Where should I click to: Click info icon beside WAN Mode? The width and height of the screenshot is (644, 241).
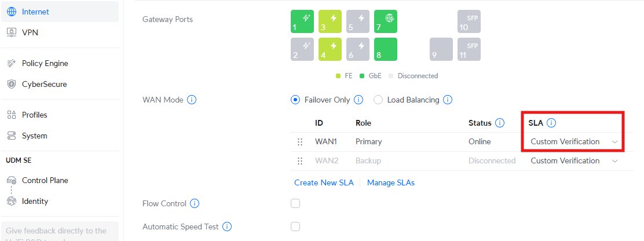[x=192, y=100]
